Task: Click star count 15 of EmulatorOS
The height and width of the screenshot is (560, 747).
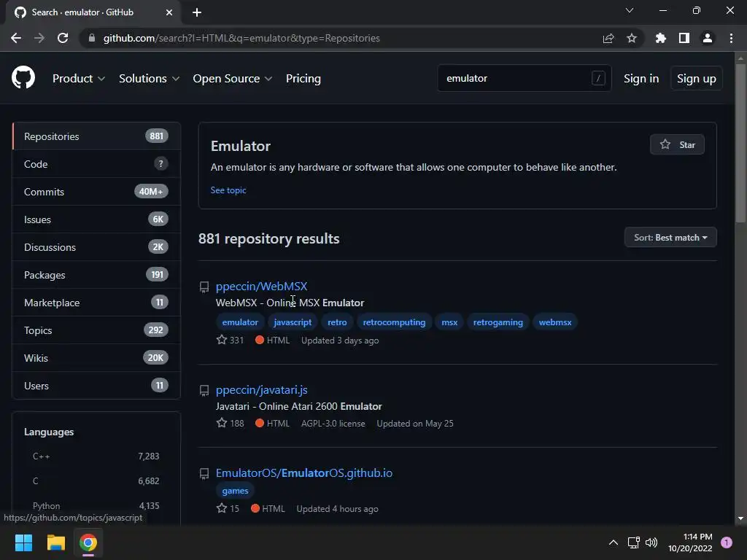Action: coord(228,508)
